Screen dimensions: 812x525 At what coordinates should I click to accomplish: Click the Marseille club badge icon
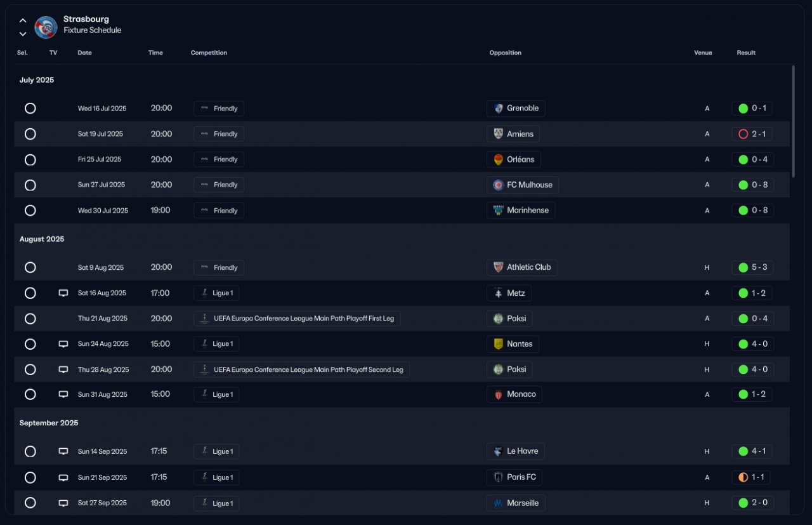point(499,503)
